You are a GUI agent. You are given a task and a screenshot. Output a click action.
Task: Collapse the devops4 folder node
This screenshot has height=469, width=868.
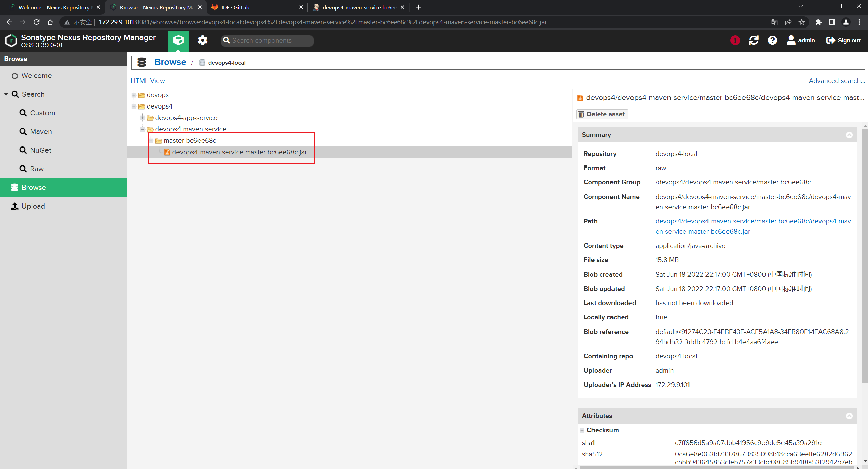pos(134,106)
